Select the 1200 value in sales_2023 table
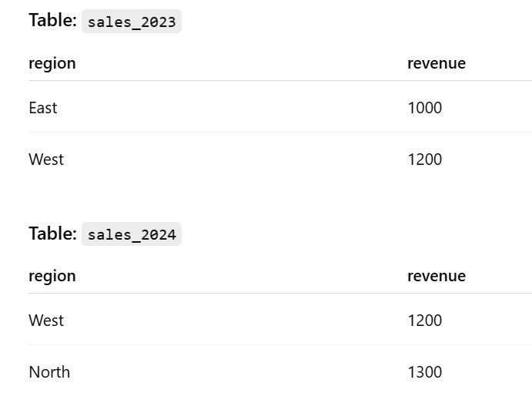The image size is (532, 393). coord(425,160)
